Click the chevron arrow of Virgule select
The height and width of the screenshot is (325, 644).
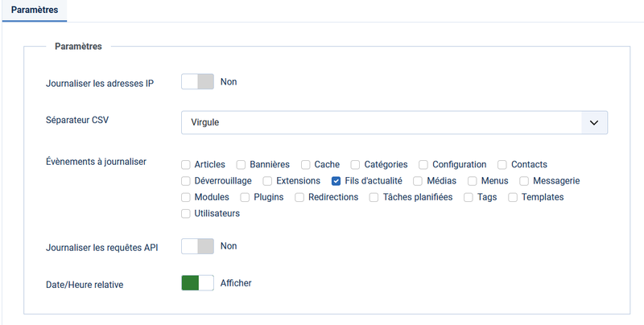pos(594,122)
